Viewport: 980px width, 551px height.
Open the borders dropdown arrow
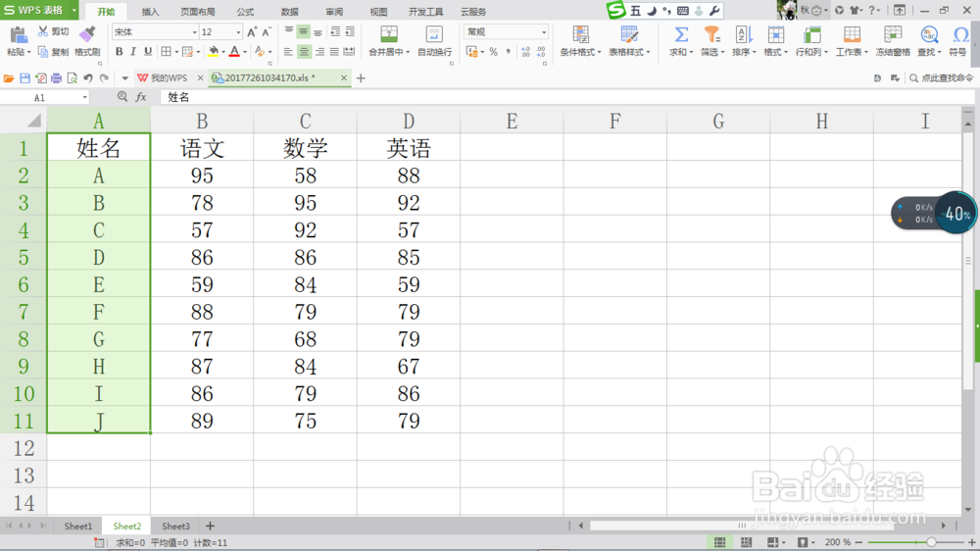click(176, 52)
